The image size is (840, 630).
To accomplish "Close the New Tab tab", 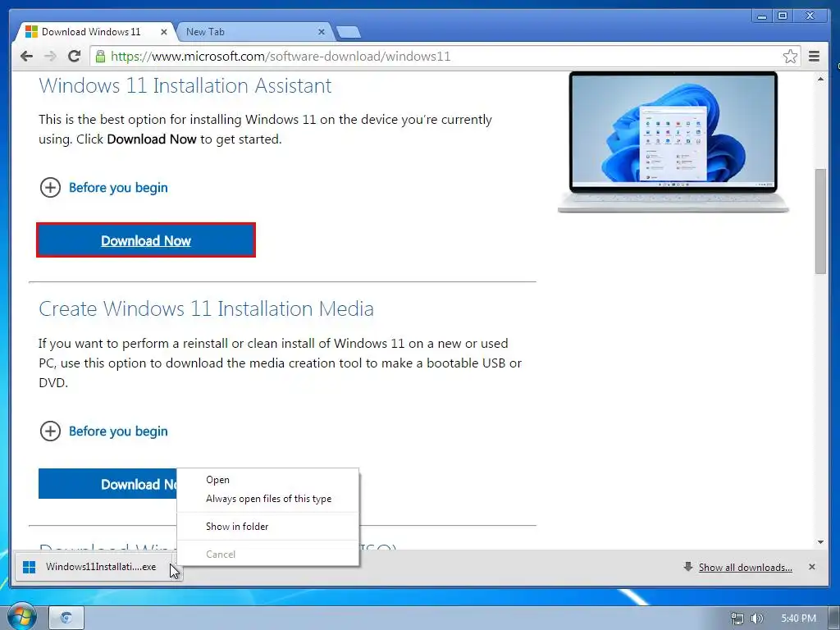I will point(322,32).
